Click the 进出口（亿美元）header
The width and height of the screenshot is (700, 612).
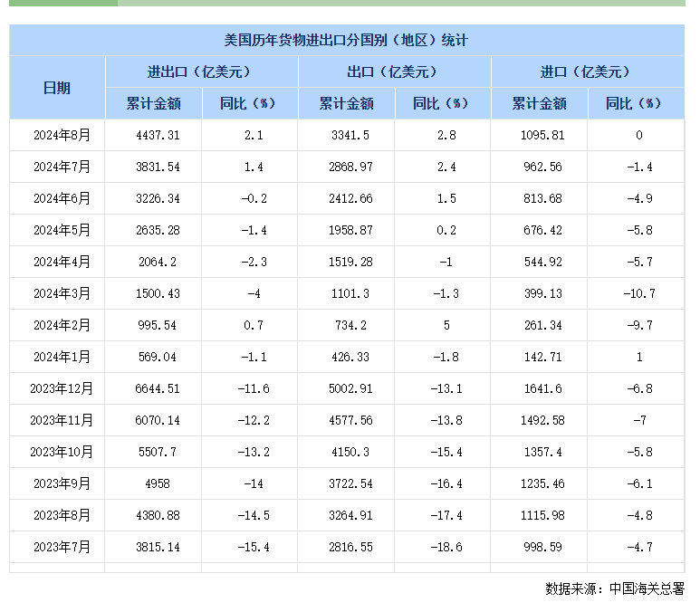point(202,72)
